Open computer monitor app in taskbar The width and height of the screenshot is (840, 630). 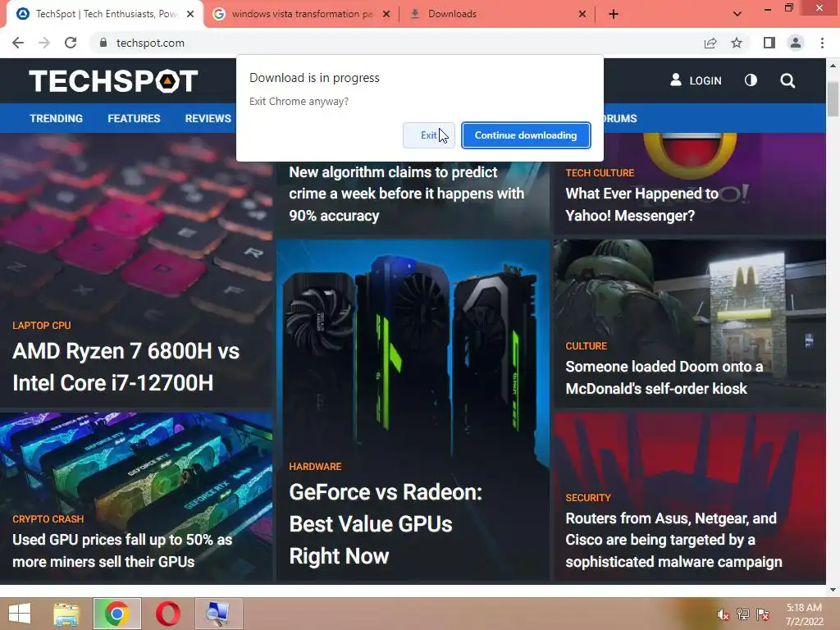point(218,614)
